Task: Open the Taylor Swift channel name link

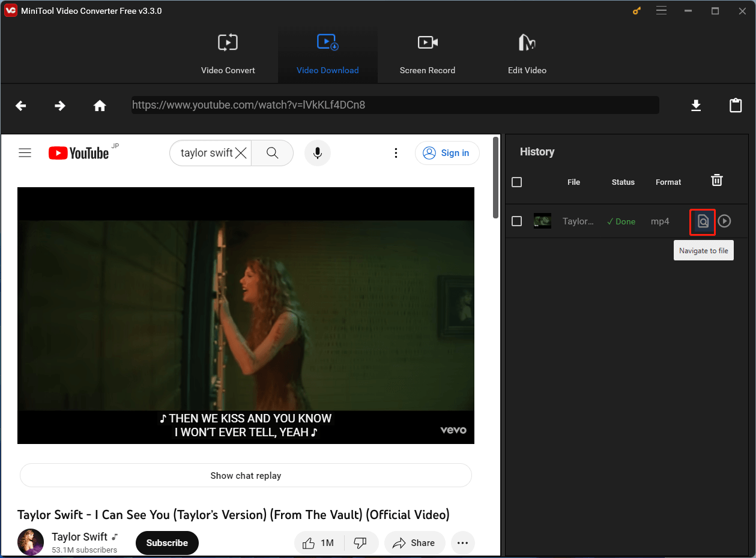Action: tap(80, 536)
